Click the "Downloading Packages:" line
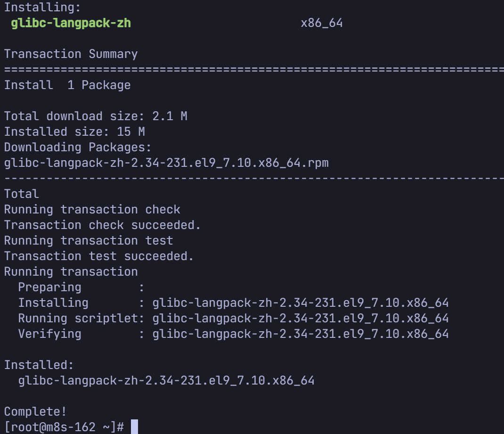This screenshot has height=434, width=504. coord(78,147)
